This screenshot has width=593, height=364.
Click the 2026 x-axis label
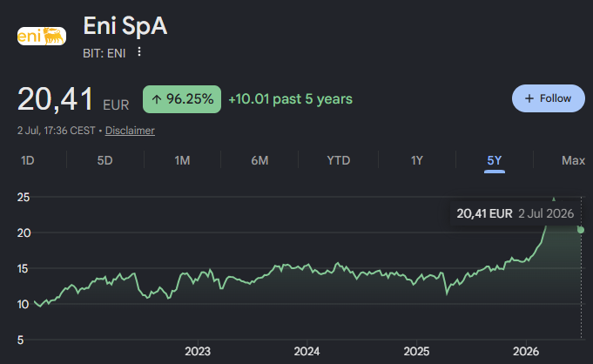click(x=526, y=352)
